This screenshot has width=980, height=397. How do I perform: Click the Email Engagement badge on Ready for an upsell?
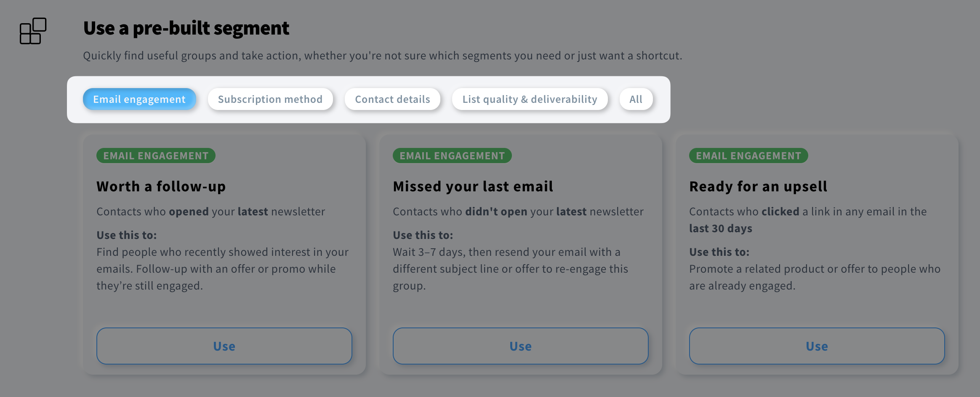[748, 156]
